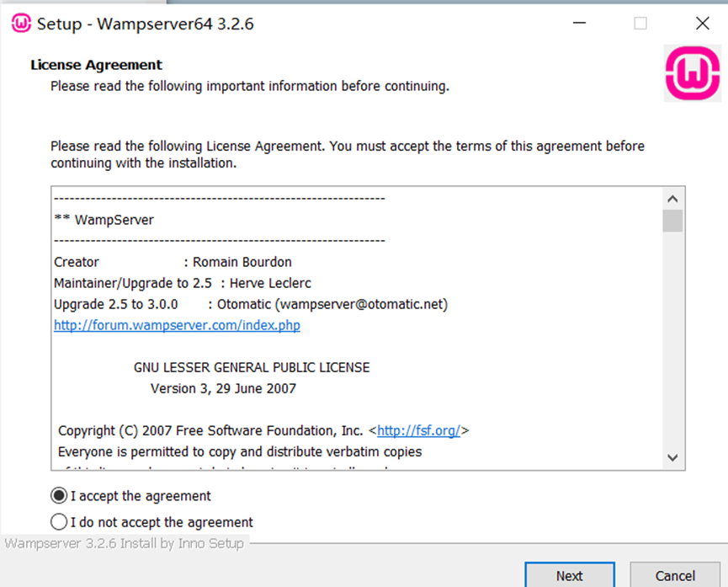The width and height of the screenshot is (728, 587).
Task: Click the Cancel button
Action: click(675, 575)
